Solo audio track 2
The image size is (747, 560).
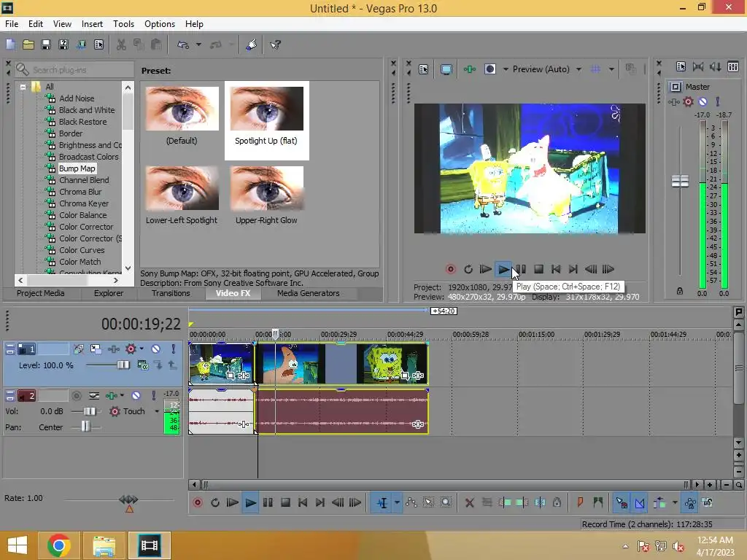tap(153, 396)
